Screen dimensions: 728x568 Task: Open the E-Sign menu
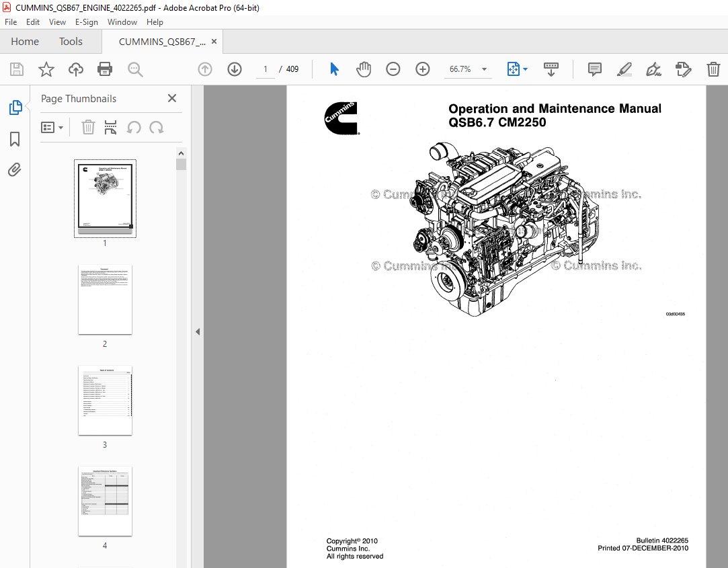tap(86, 22)
